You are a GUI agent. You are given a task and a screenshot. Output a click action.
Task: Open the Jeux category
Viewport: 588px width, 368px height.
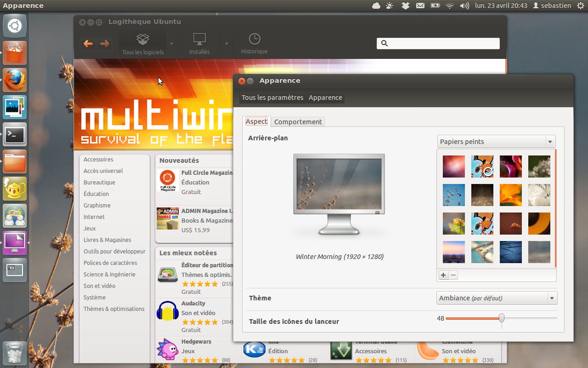(x=90, y=228)
